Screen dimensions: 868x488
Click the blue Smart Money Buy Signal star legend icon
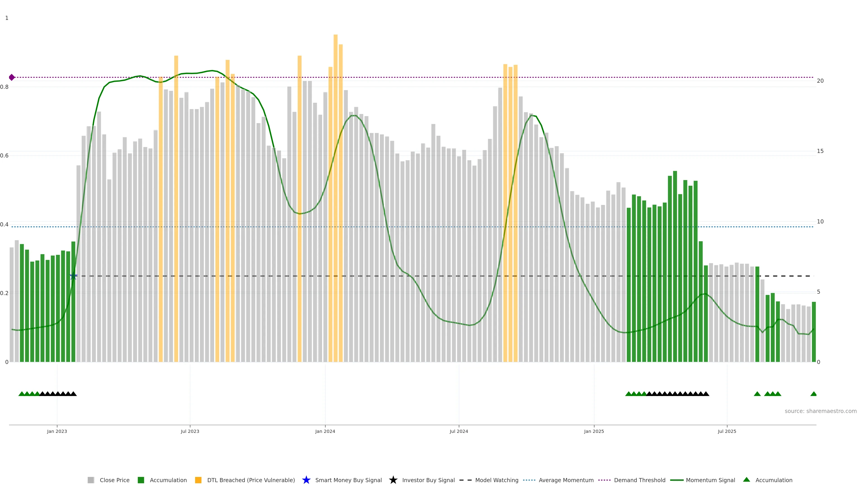[x=306, y=480]
